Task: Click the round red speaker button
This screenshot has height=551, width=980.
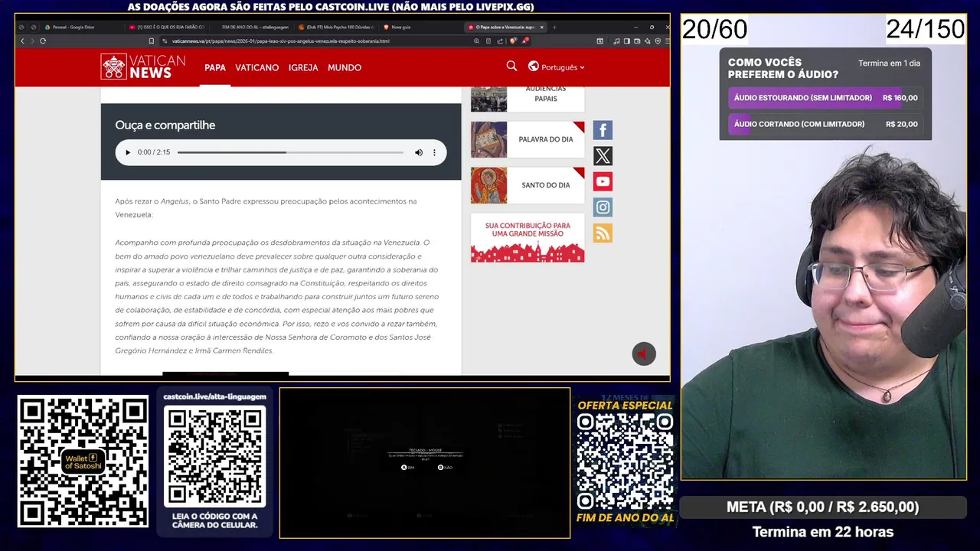Action: coord(644,354)
